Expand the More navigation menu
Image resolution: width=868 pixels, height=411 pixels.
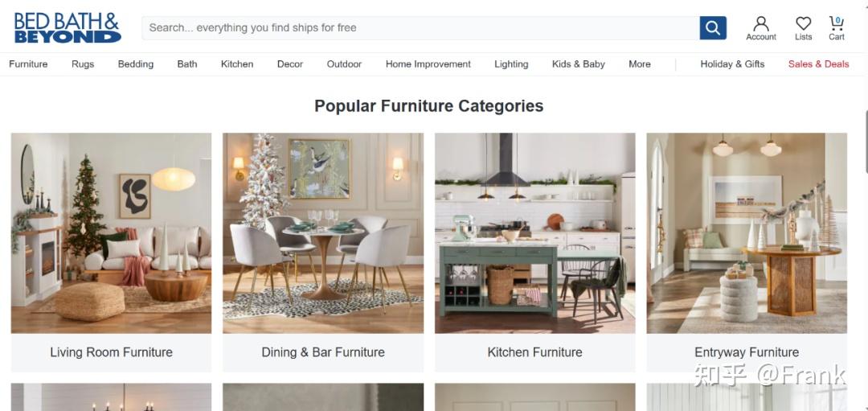pos(640,64)
